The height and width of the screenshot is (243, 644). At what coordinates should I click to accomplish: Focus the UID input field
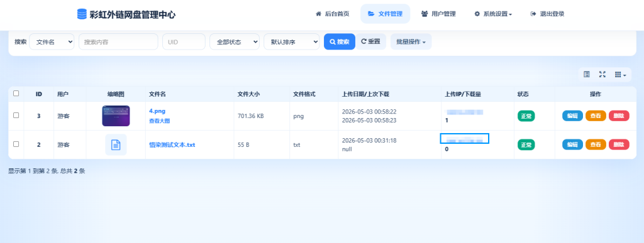coord(184,42)
